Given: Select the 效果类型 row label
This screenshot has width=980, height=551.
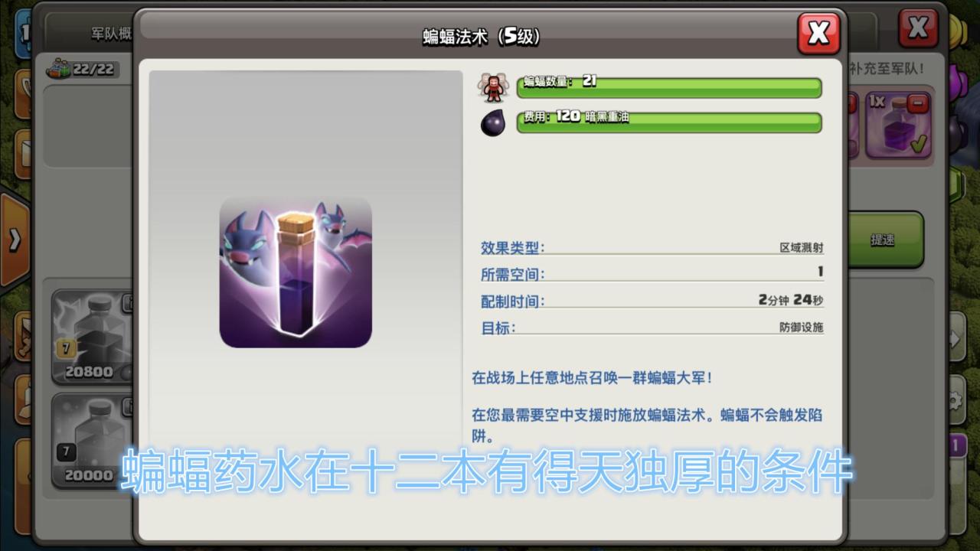Looking at the screenshot, I should pos(512,248).
